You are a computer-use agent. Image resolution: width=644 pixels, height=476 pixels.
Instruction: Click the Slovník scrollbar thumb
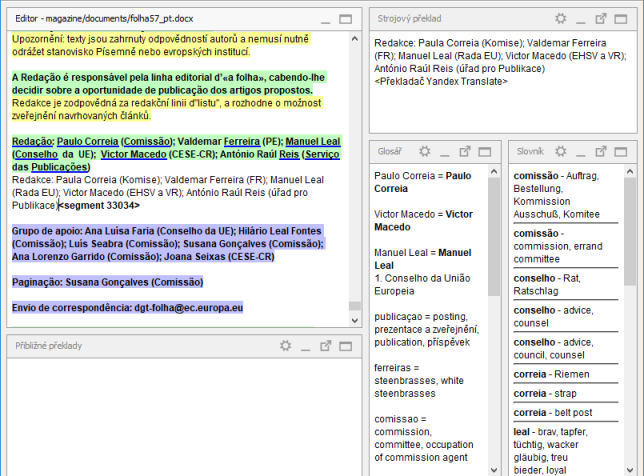click(x=630, y=232)
